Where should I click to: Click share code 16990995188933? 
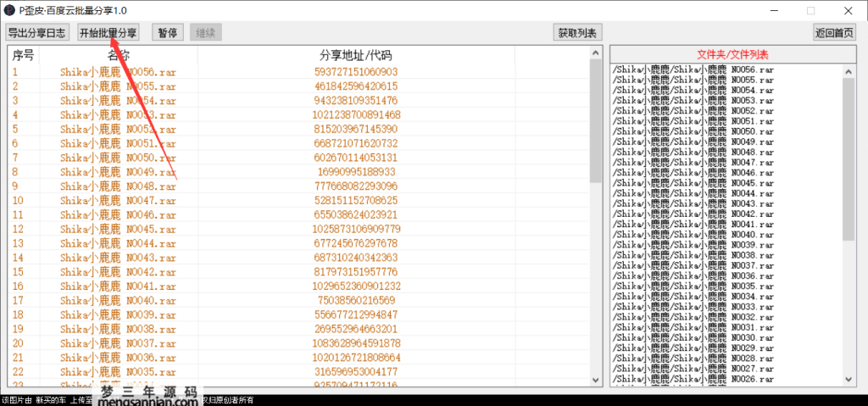tap(356, 172)
